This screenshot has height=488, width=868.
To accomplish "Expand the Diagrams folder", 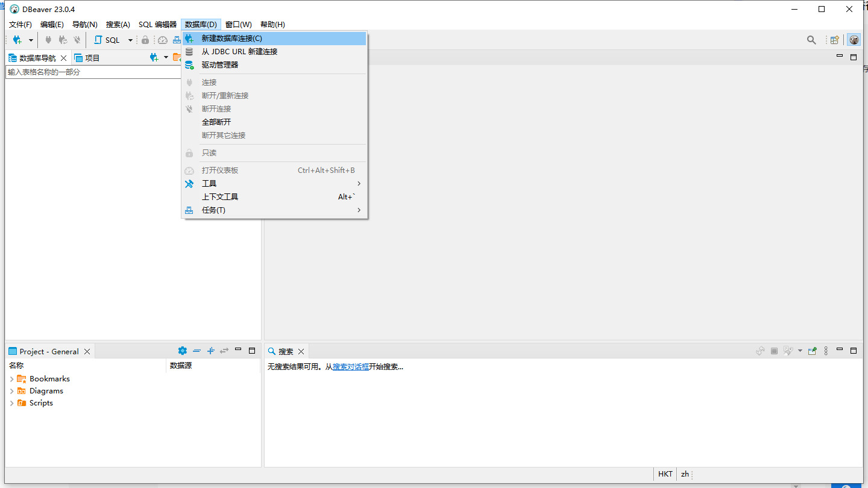I will point(11,391).
